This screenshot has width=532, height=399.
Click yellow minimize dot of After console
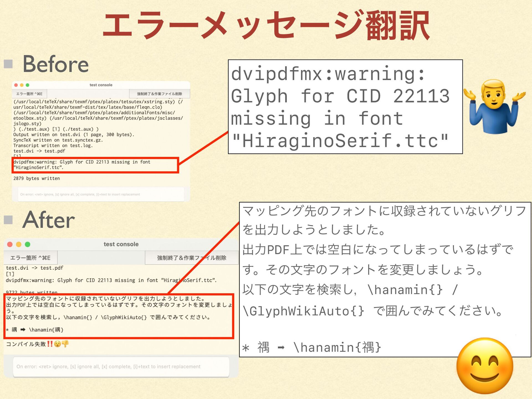click(x=19, y=244)
